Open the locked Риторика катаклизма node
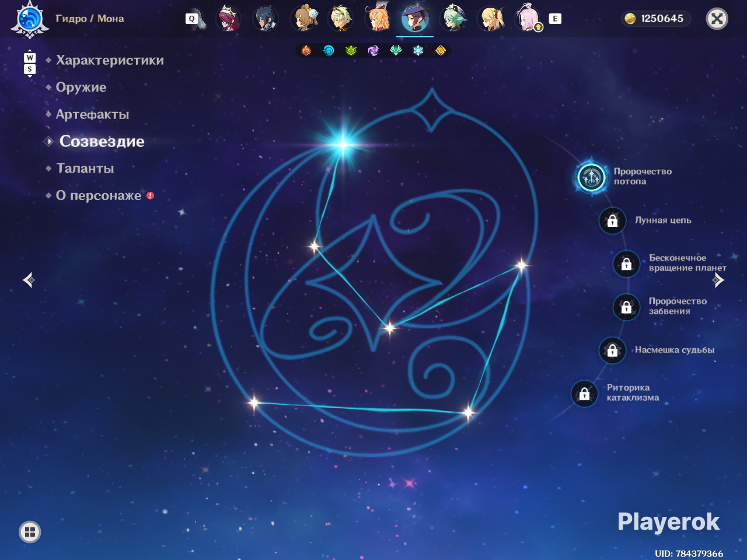This screenshot has width=747, height=560. click(x=585, y=394)
